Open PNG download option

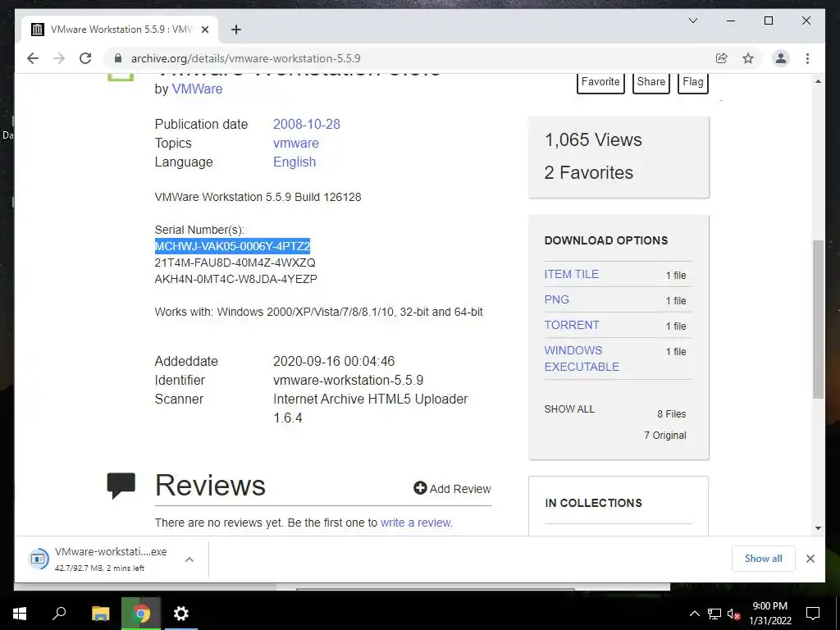557,299
